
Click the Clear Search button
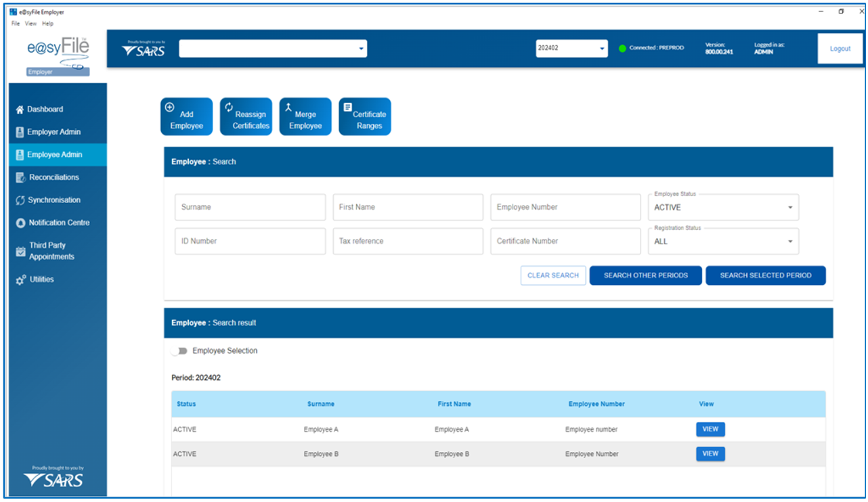coord(552,275)
